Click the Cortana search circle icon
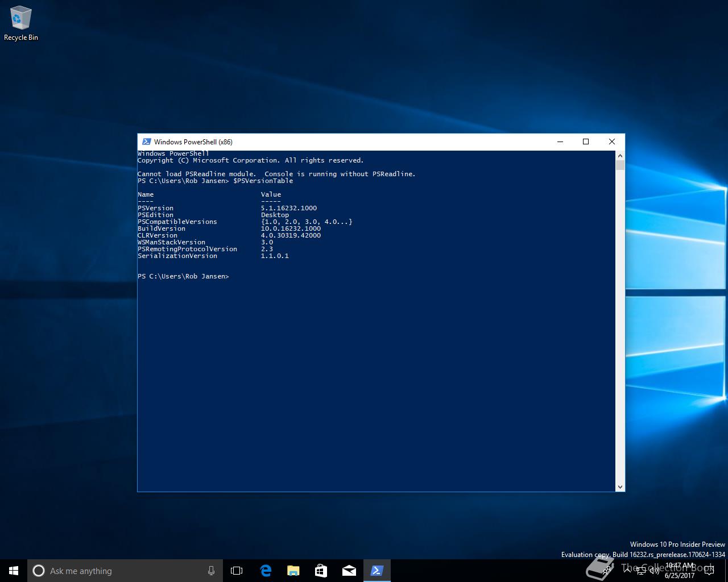The height and width of the screenshot is (582, 728). tap(39, 571)
